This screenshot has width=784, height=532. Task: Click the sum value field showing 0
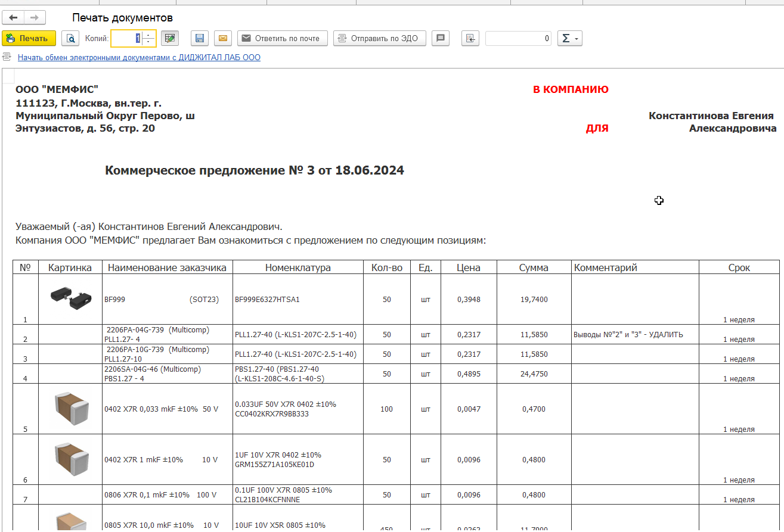pyautogui.click(x=517, y=39)
